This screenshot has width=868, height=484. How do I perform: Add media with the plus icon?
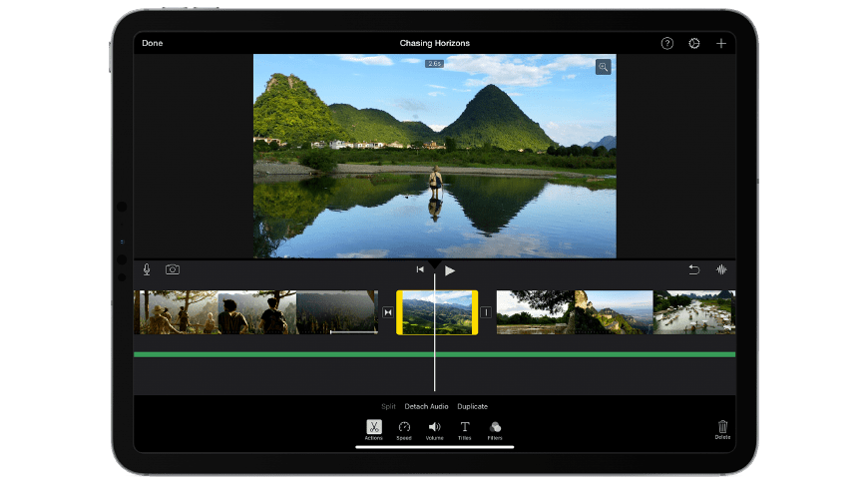point(720,43)
